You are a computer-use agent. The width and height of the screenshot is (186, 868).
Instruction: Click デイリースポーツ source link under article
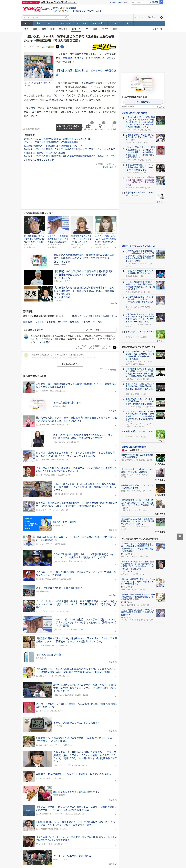pos(109,167)
